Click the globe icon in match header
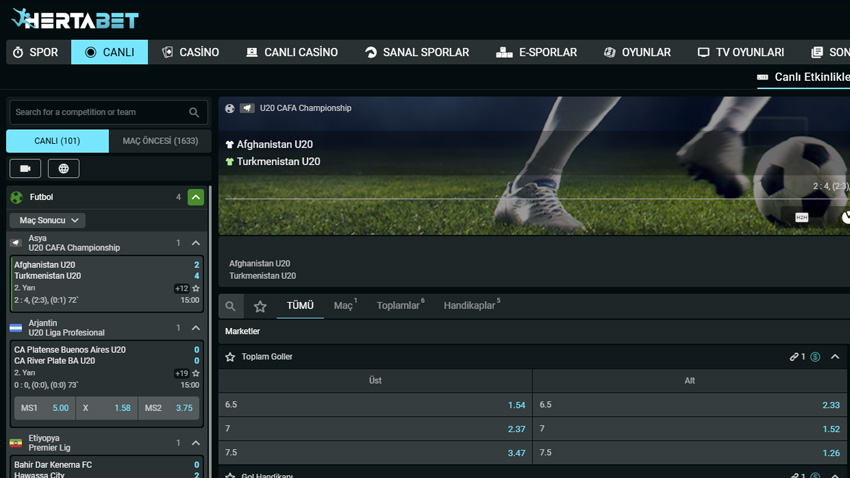 [x=230, y=108]
